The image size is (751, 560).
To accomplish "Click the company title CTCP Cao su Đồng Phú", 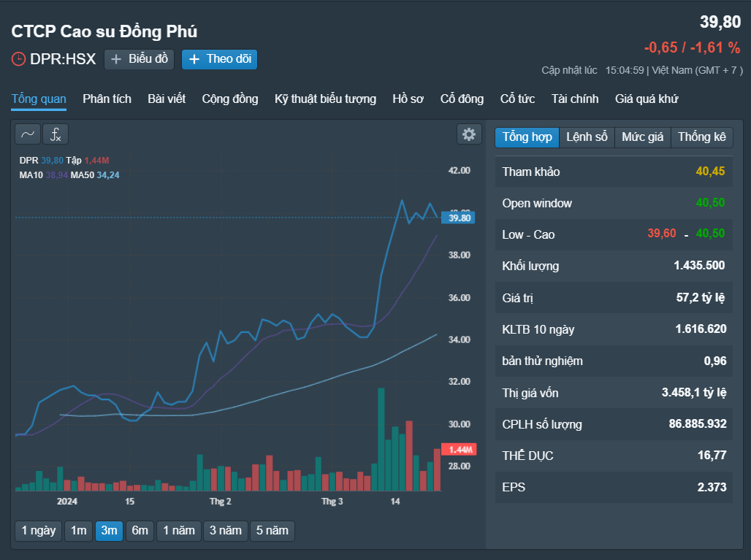I will coord(104,31).
